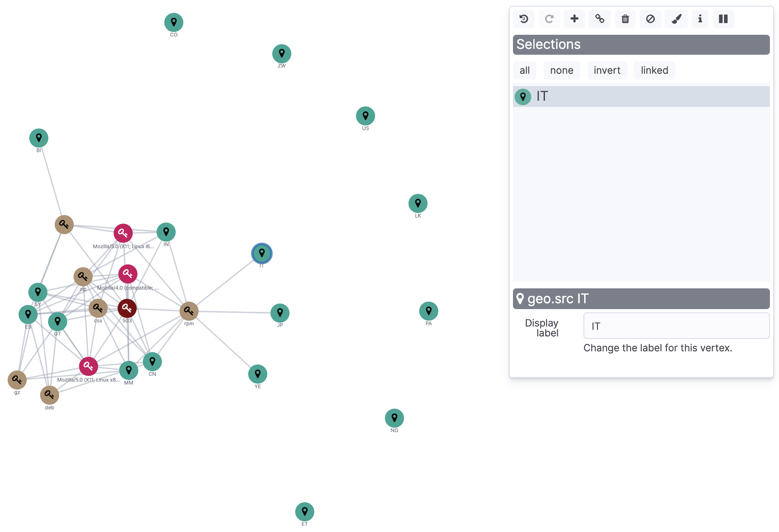The height and width of the screenshot is (532, 779).
Task: Select the GT location node
Action: 57,322
